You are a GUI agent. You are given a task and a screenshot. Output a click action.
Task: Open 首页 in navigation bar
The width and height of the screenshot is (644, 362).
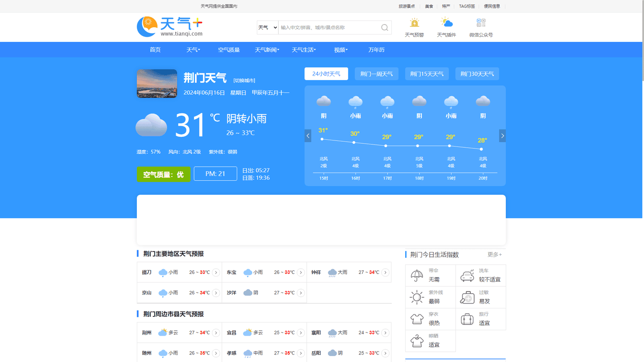click(155, 50)
